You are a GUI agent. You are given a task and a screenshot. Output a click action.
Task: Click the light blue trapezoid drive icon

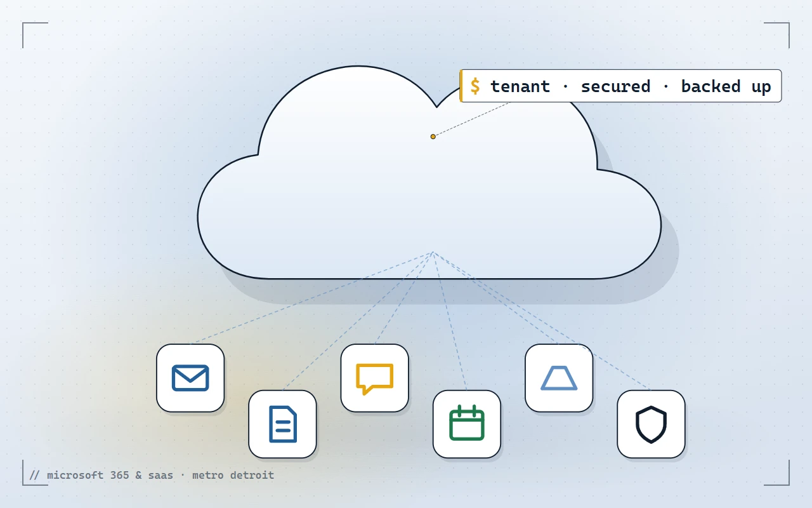tap(559, 378)
